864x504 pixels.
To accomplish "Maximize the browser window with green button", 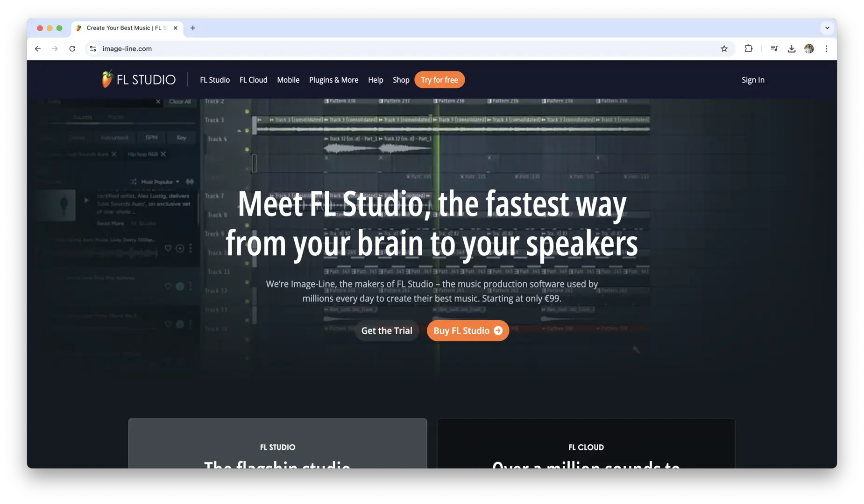I will [x=59, y=28].
